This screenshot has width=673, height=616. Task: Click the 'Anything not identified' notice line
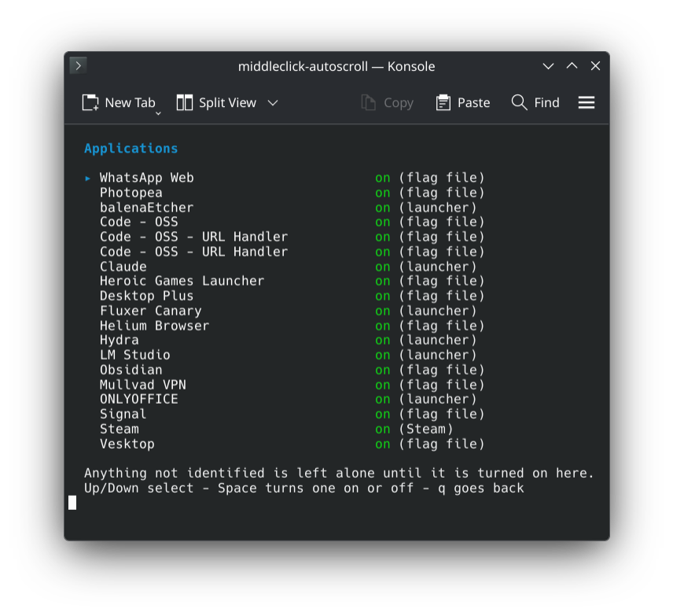click(x=339, y=474)
